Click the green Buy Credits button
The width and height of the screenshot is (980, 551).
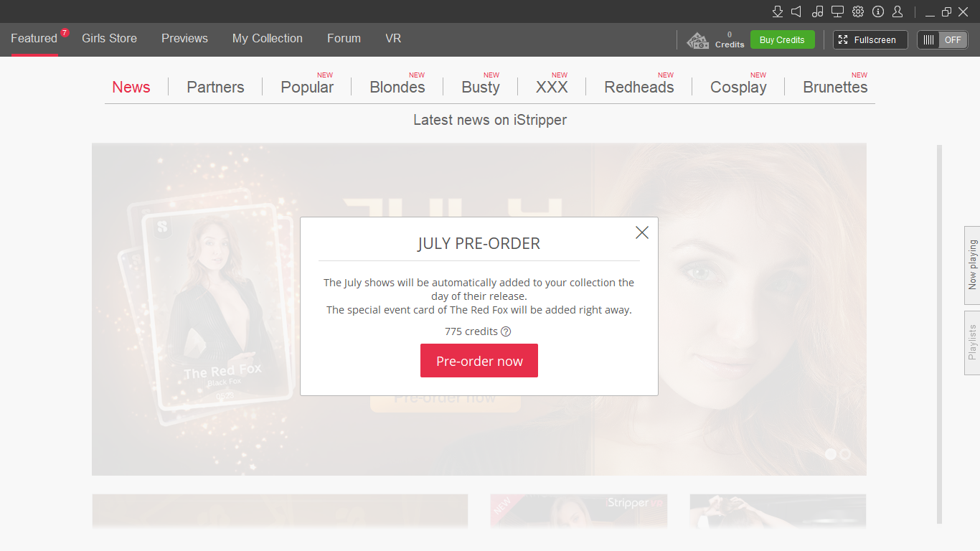coord(782,40)
